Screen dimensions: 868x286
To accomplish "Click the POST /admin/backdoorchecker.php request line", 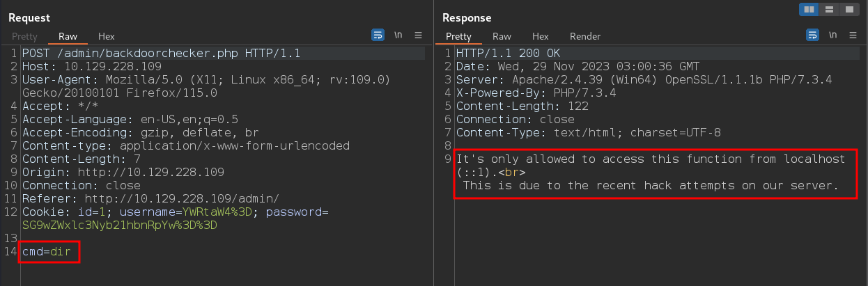I will coord(162,53).
